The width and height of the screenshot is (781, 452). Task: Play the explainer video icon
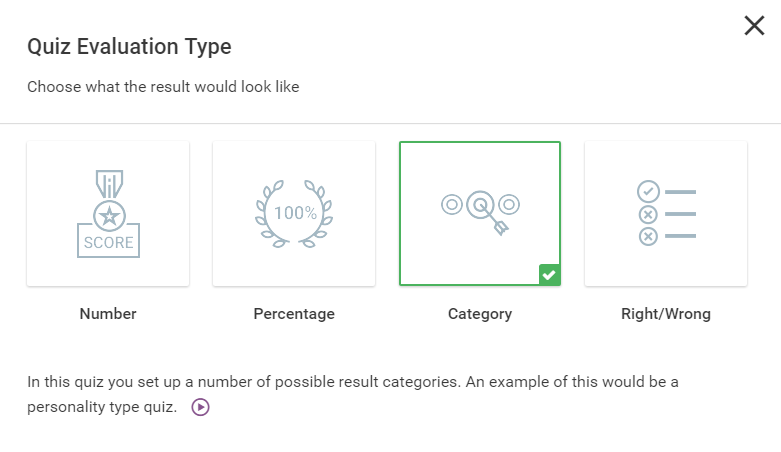click(200, 407)
